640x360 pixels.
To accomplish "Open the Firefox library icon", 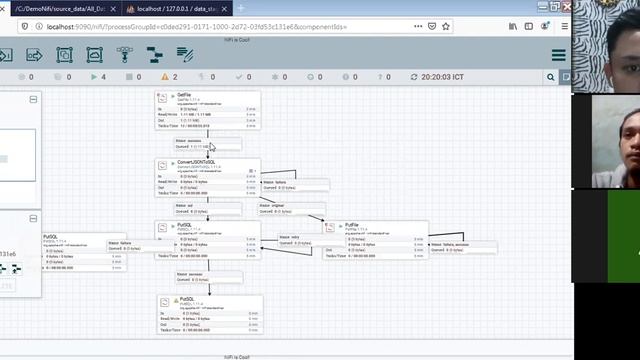I will click(513, 27).
